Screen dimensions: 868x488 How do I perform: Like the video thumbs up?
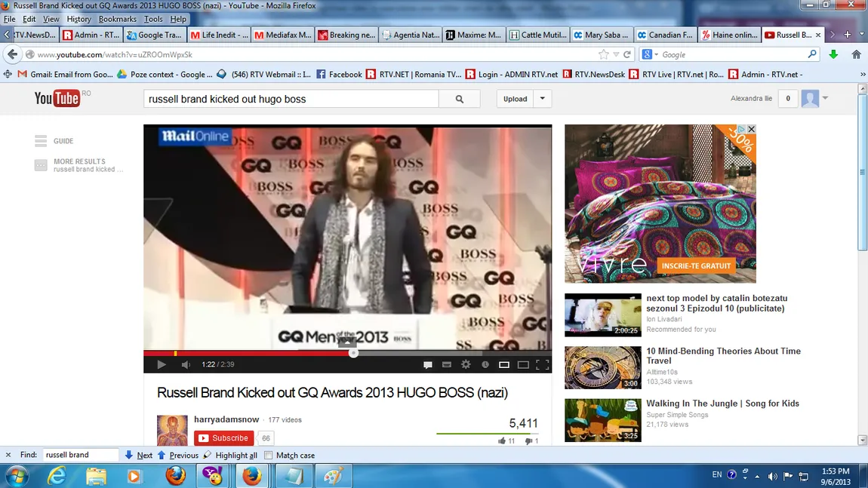click(501, 441)
